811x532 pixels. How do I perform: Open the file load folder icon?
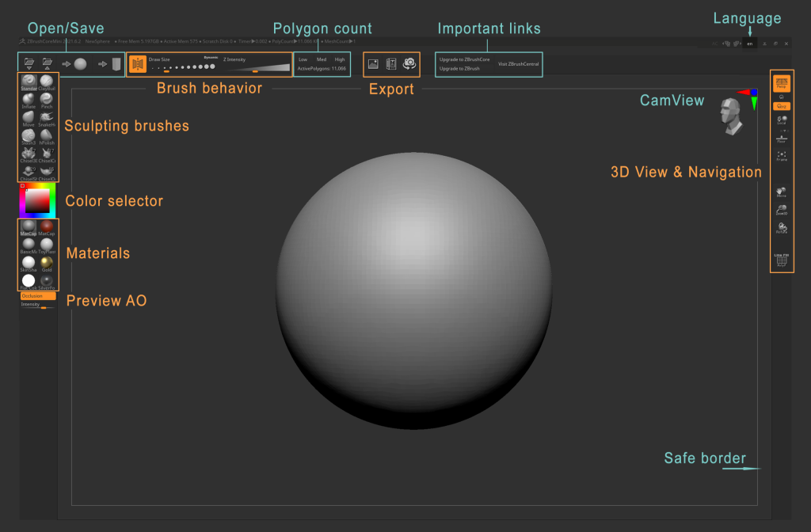coord(29,64)
